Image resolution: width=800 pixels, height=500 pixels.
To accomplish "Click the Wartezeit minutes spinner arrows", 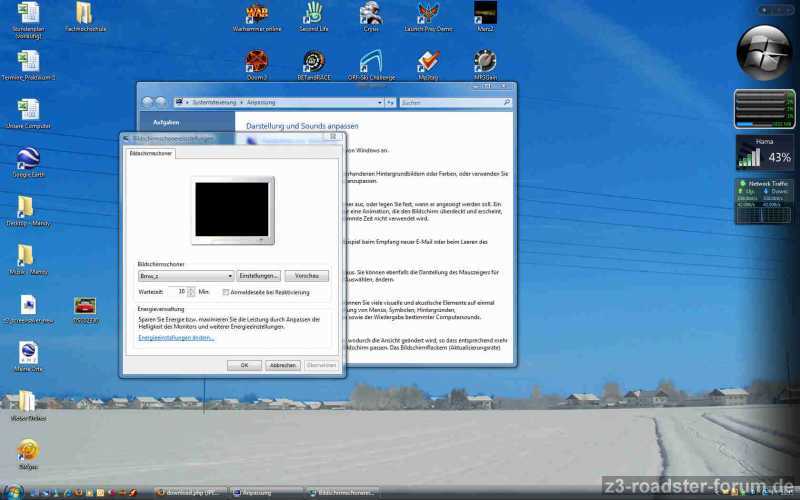I will pos(191,292).
